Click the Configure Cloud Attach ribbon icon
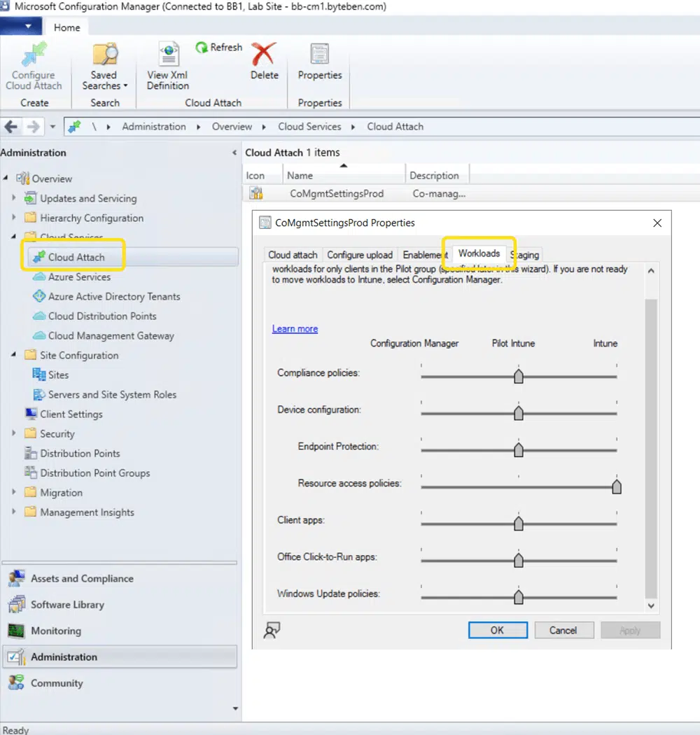Image resolution: width=700 pixels, height=735 pixels. [34, 57]
